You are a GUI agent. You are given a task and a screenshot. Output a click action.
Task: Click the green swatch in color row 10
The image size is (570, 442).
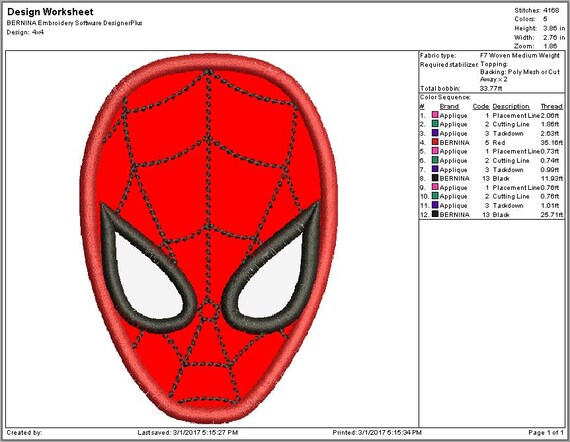coord(435,196)
